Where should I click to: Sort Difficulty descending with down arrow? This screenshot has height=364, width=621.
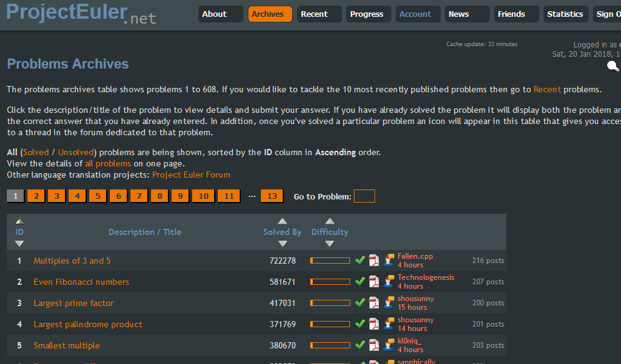tap(330, 244)
